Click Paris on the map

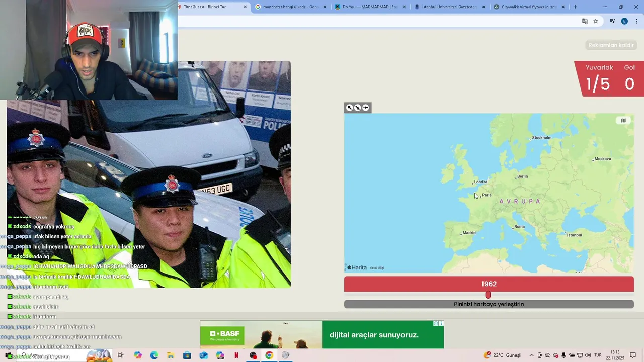[x=486, y=195]
